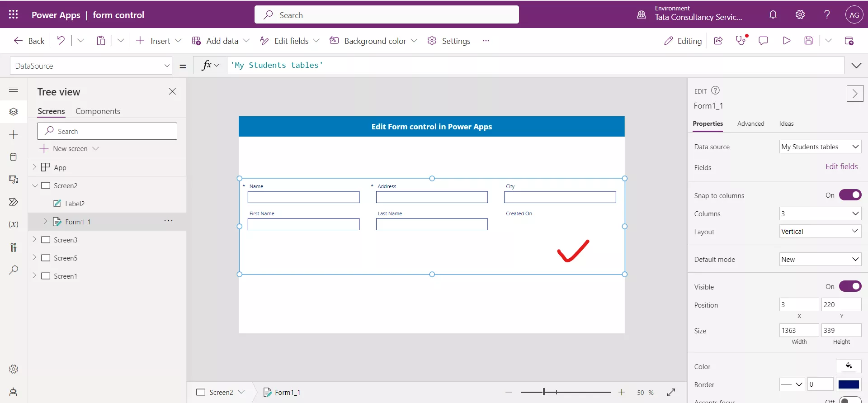
Task: Collapse the Screen2 tree node
Action: coord(35,185)
